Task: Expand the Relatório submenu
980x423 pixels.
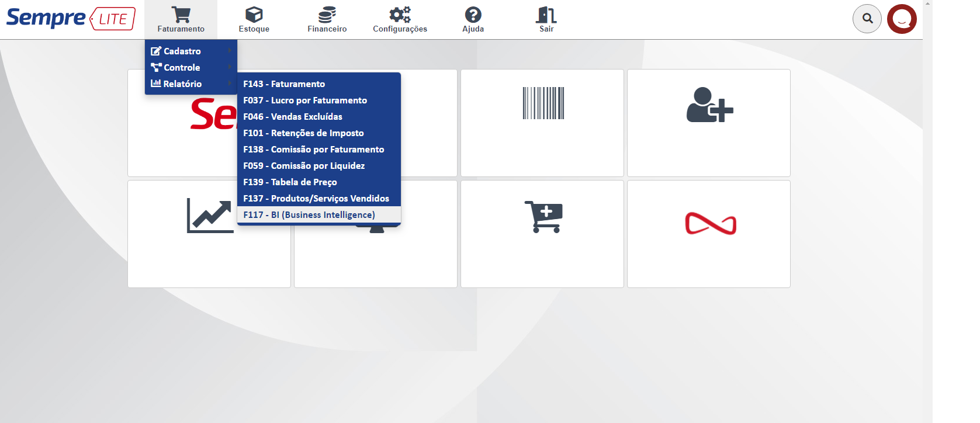Action: pos(191,84)
